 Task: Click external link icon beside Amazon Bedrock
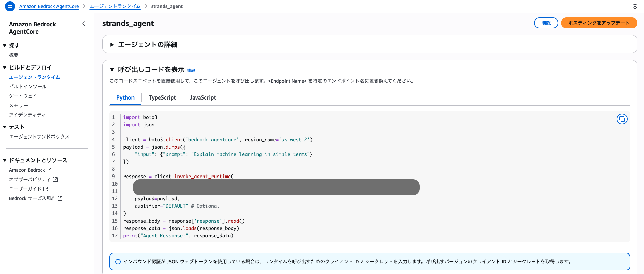pyautogui.click(x=49, y=170)
